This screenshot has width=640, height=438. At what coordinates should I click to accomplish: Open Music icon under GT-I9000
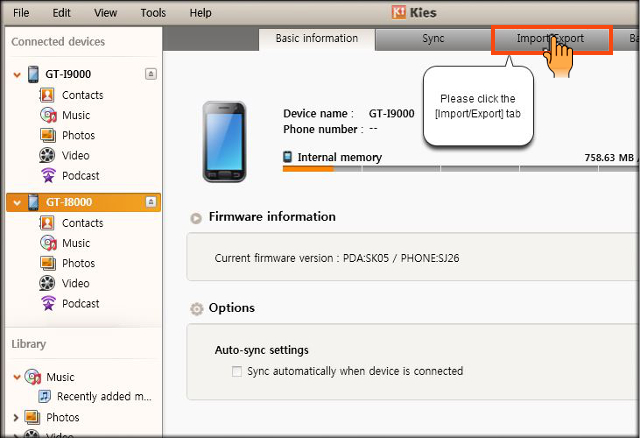click(x=48, y=115)
